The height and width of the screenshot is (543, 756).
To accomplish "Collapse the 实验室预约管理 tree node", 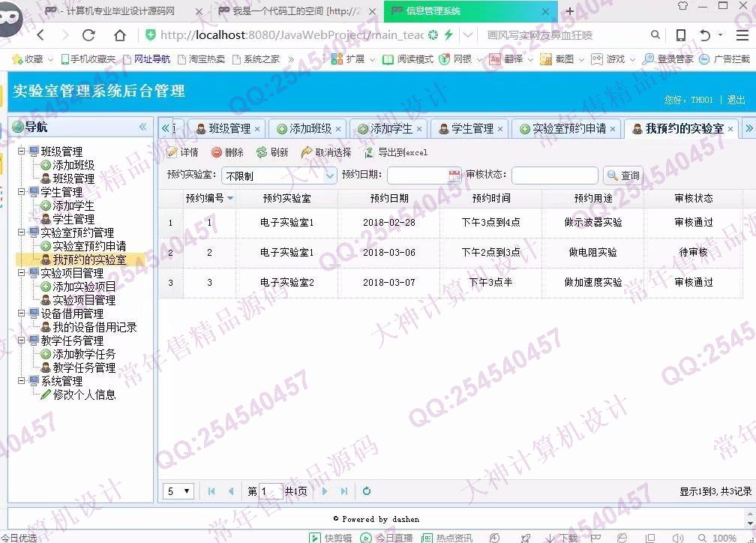I will (x=22, y=232).
